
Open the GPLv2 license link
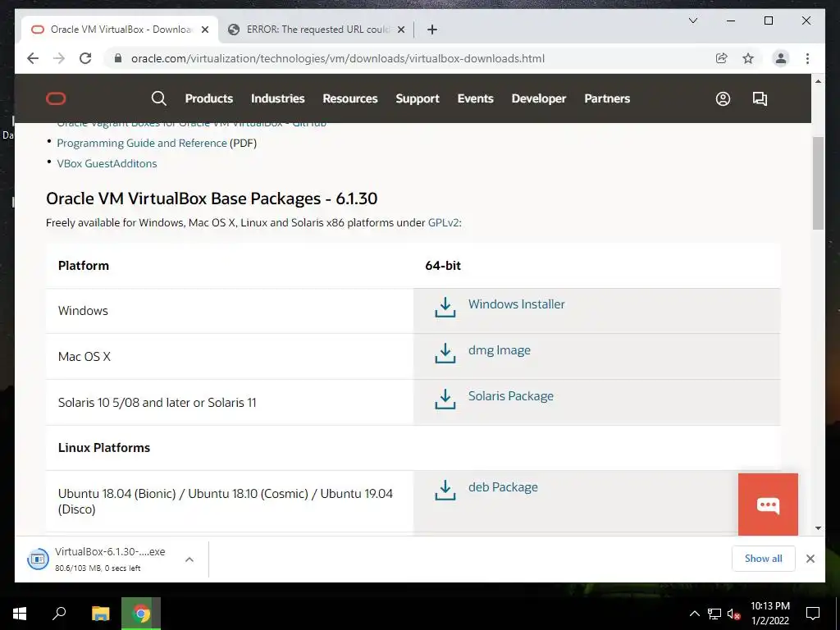443,223
